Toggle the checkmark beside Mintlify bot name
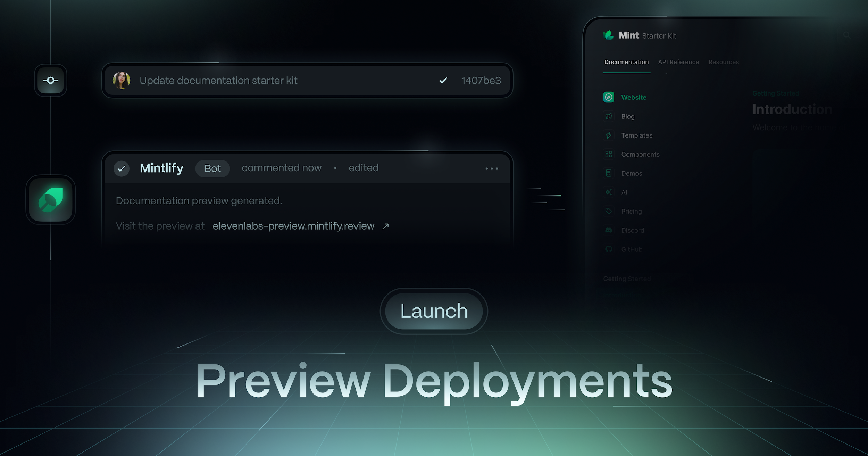 coord(121,168)
